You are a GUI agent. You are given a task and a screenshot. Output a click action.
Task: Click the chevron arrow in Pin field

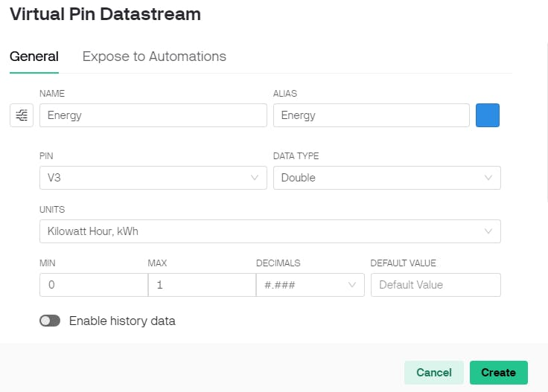255,178
